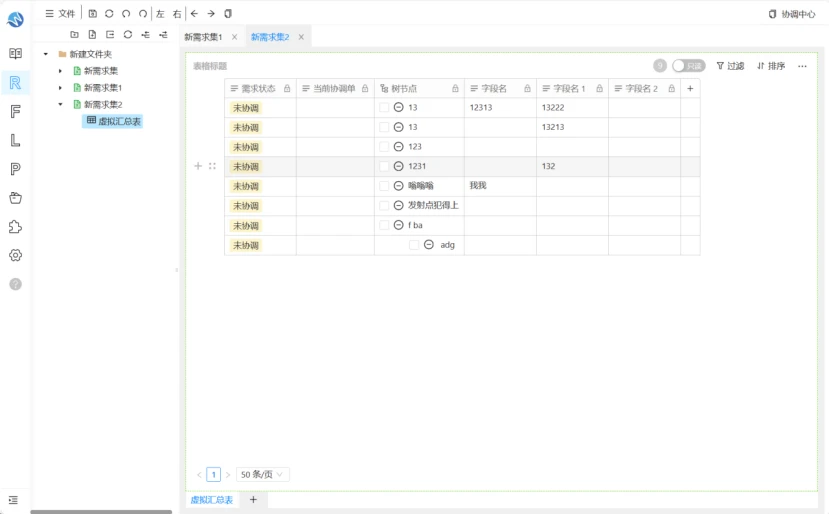Check the checkbox for row f ba
The height and width of the screenshot is (515, 829).
pos(384,225)
